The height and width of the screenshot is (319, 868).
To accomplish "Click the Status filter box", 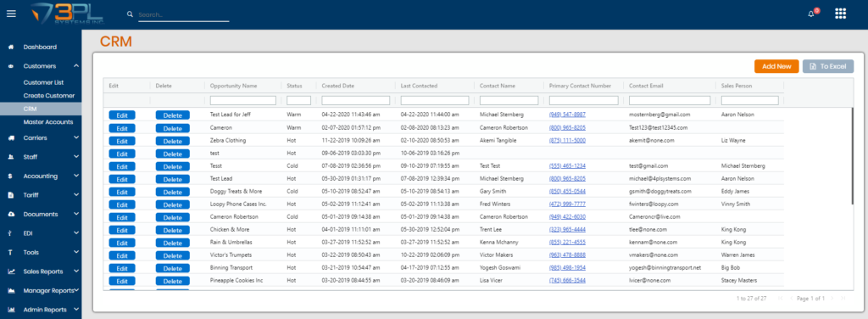I will coord(299,100).
